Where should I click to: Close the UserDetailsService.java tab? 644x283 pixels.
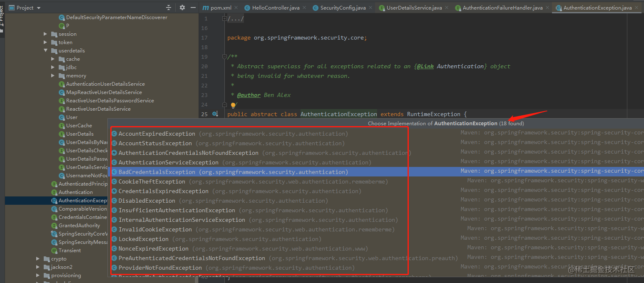tap(447, 8)
